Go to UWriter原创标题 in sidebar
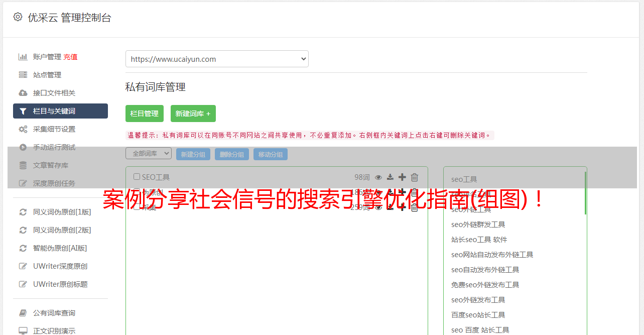 pos(60,284)
